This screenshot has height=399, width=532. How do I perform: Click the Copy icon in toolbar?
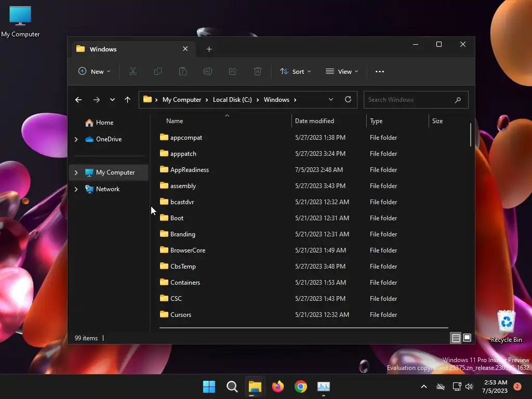point(158,71)
